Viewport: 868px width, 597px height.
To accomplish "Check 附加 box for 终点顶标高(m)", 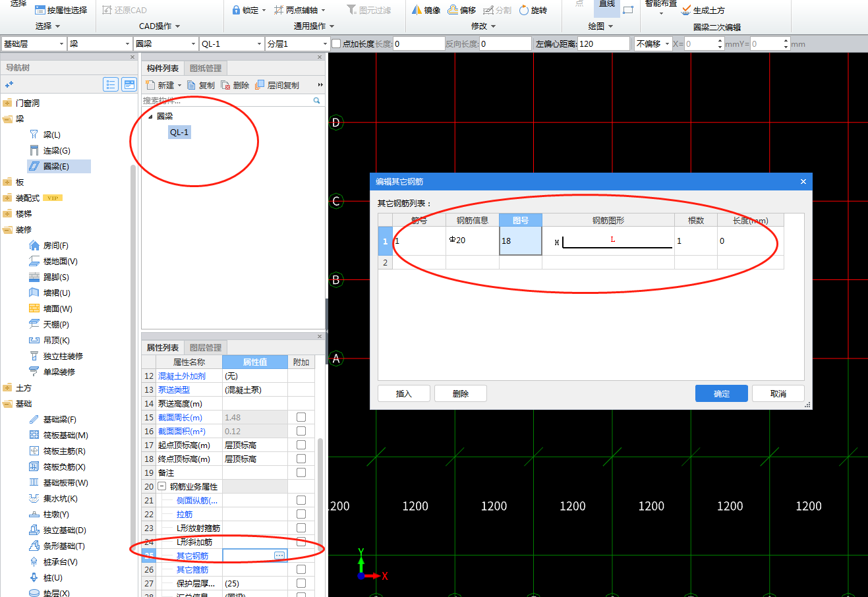I will (301, 459).
